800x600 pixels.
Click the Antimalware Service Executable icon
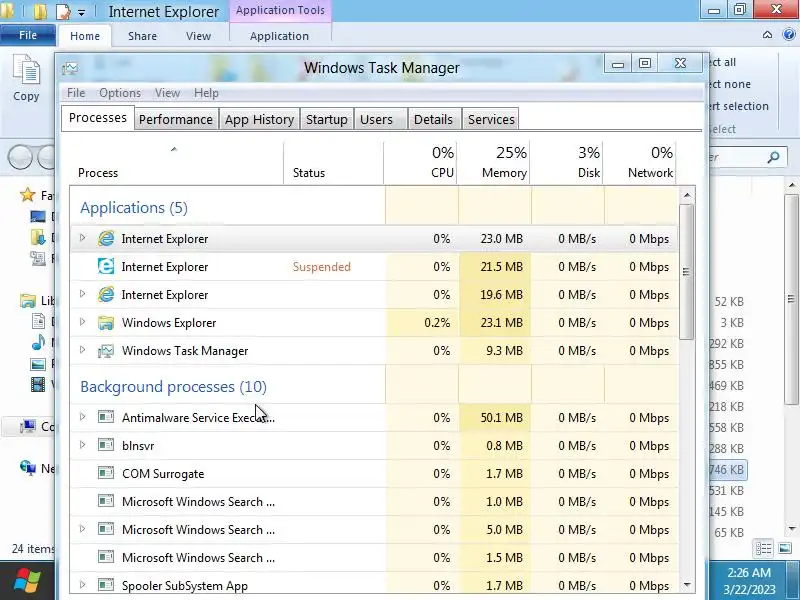point(106,417)
